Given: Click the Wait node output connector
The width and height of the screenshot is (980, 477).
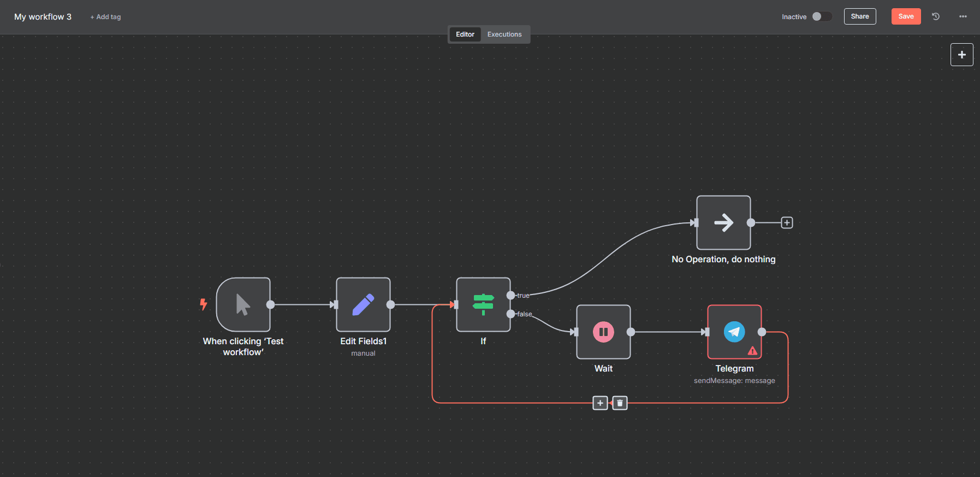Looking at the screenshot, I should tap(631, 332).
